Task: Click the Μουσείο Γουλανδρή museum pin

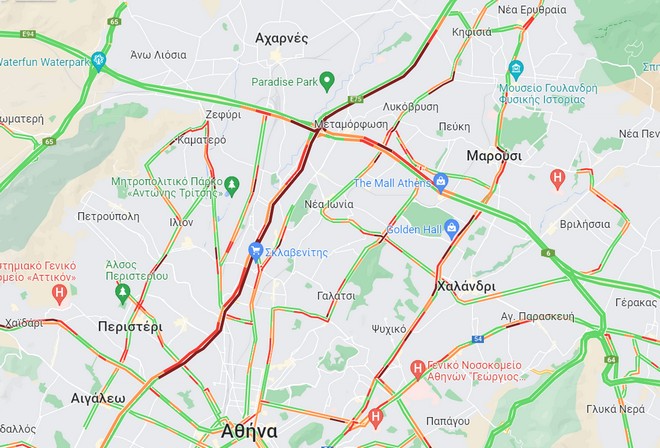Action: [516, 70]
